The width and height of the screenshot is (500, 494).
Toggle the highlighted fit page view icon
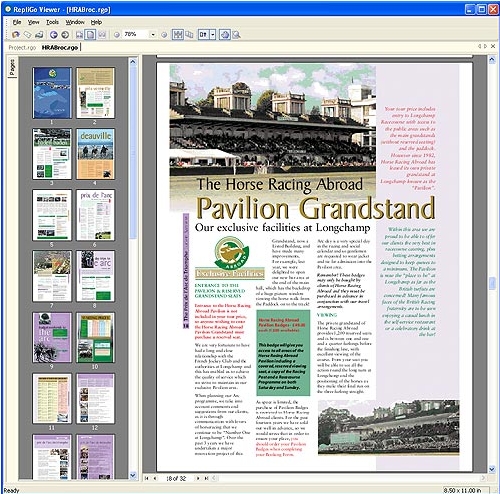[91, 34]
